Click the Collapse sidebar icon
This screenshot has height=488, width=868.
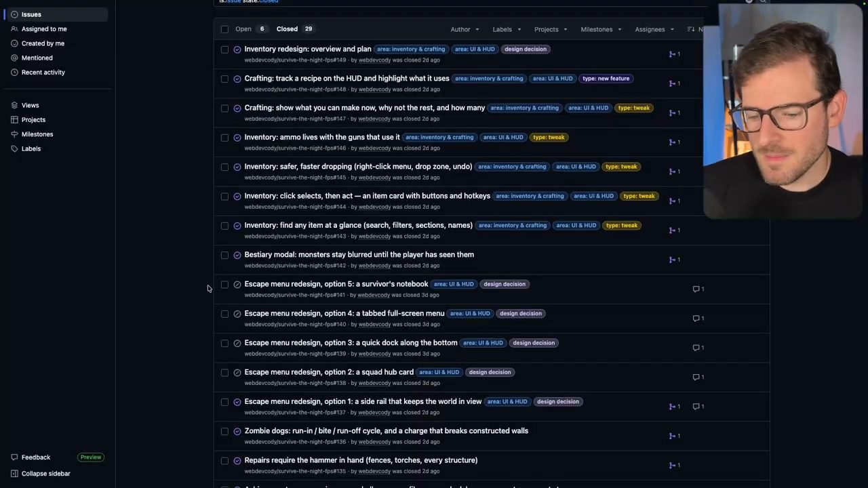point(14,474)
